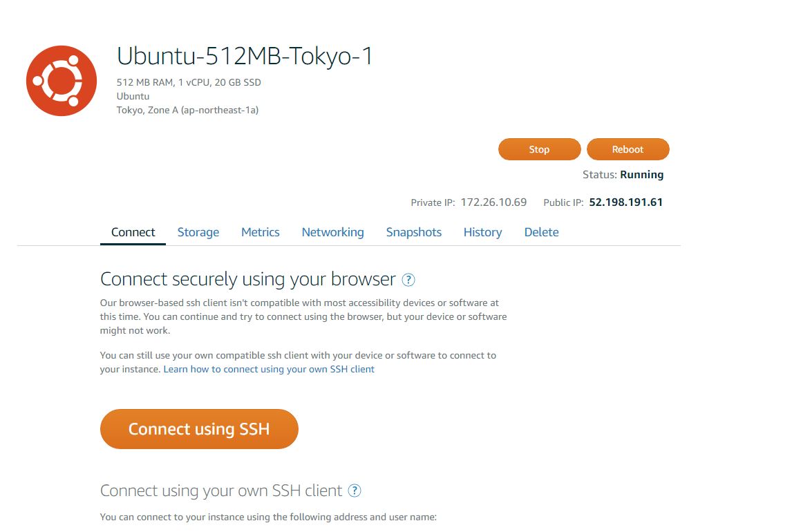801x532 pixels.
Task: Show the History tab
Action: pos(483,232)
